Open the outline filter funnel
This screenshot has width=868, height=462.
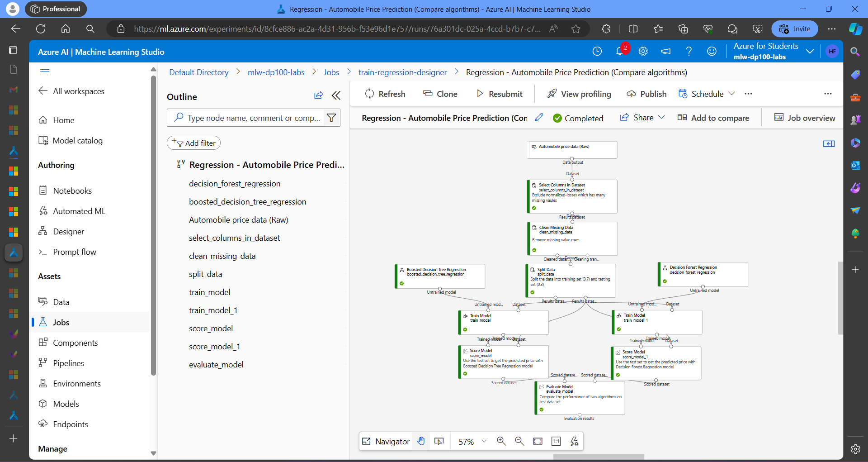331,118
